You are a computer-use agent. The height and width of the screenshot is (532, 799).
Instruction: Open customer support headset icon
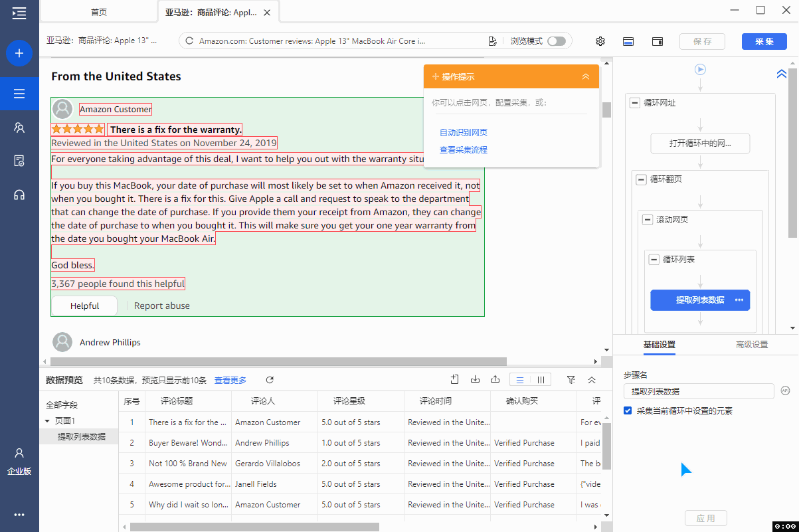tap(19, 195)
